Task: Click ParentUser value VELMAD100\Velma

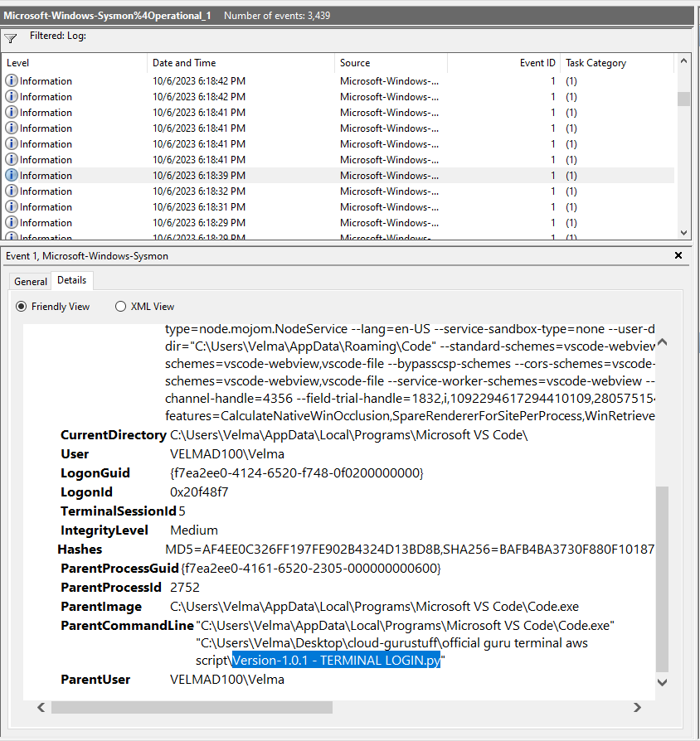Action: (x=227, y=680)
